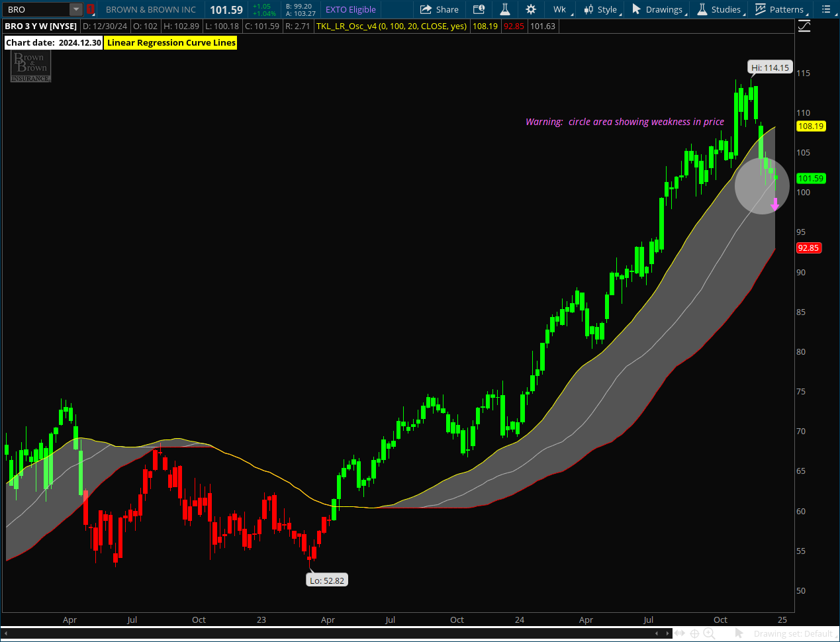Select the crosshair cursor icon
Viewport: 840px width, 642px height.
point(694,633)
